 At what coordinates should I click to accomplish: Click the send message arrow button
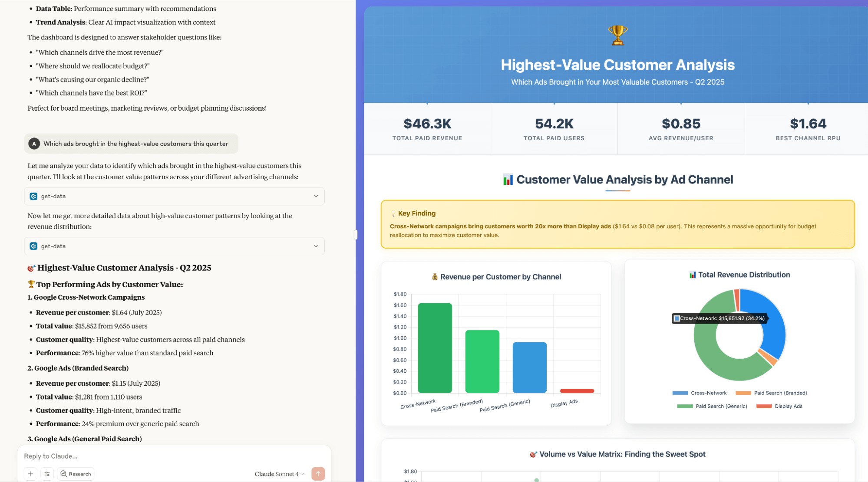(318, 474)
